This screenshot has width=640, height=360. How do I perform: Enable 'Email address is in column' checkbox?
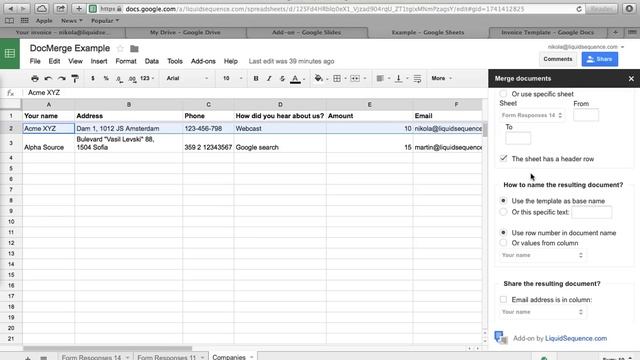click(503, 300)
